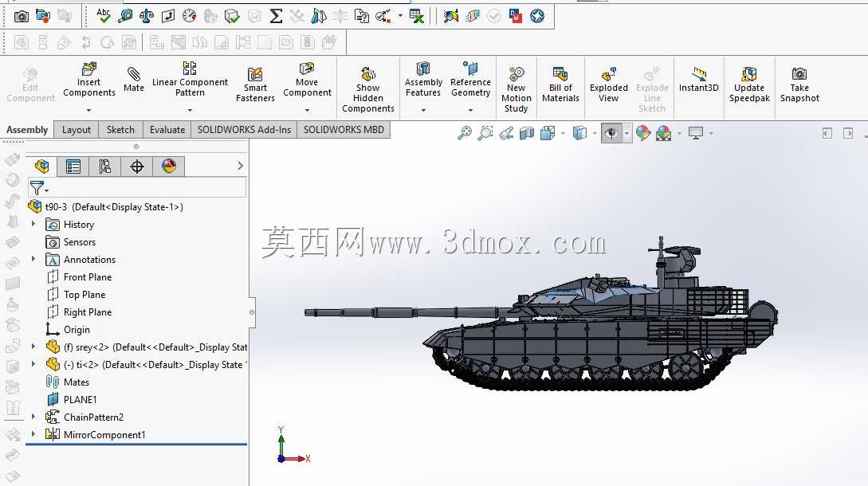
Task: Open Move Component dropdown arrow
Action: click(x=307, y=110)
